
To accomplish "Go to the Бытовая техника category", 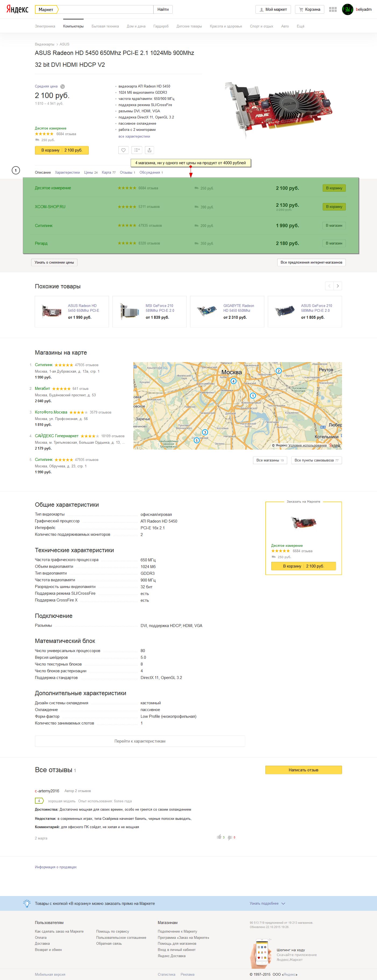I will click(x=105, y=26).
